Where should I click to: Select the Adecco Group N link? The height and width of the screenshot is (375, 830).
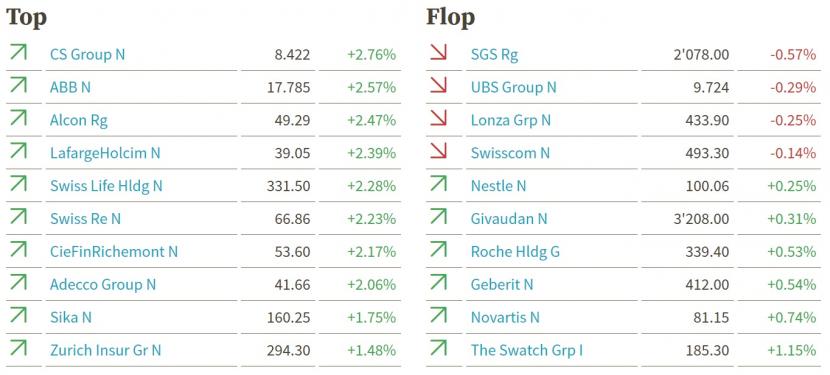[x=103, y=284]
